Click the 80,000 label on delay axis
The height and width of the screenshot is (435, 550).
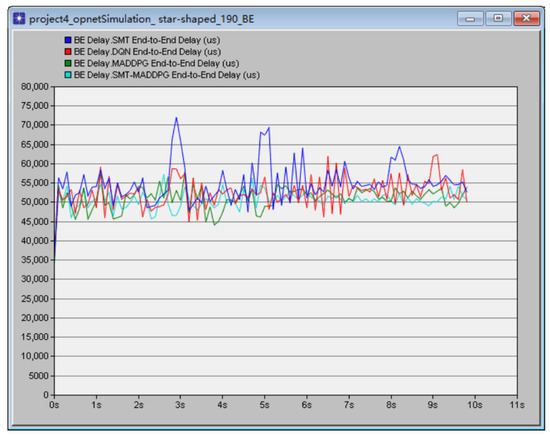coord(35,87)
